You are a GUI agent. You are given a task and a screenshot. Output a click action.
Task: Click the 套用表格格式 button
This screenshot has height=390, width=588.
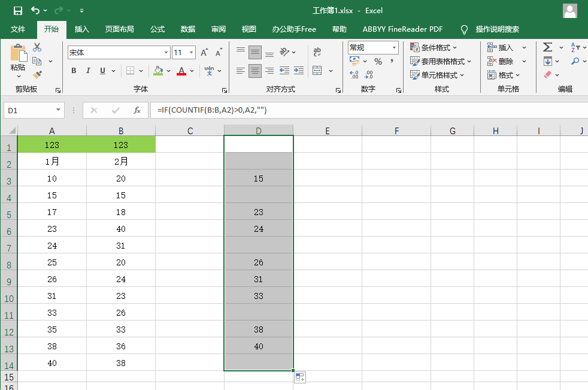click(441, 61)
